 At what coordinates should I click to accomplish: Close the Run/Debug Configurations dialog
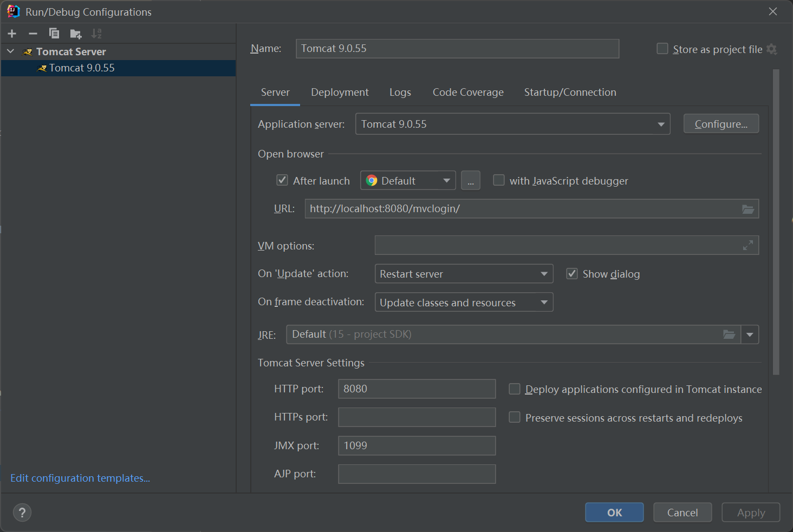773,11
